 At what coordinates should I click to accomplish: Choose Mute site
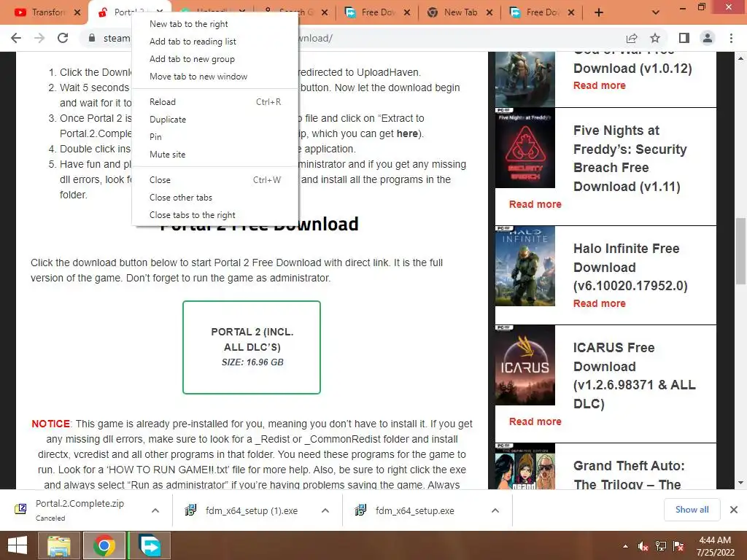(215, 155)
